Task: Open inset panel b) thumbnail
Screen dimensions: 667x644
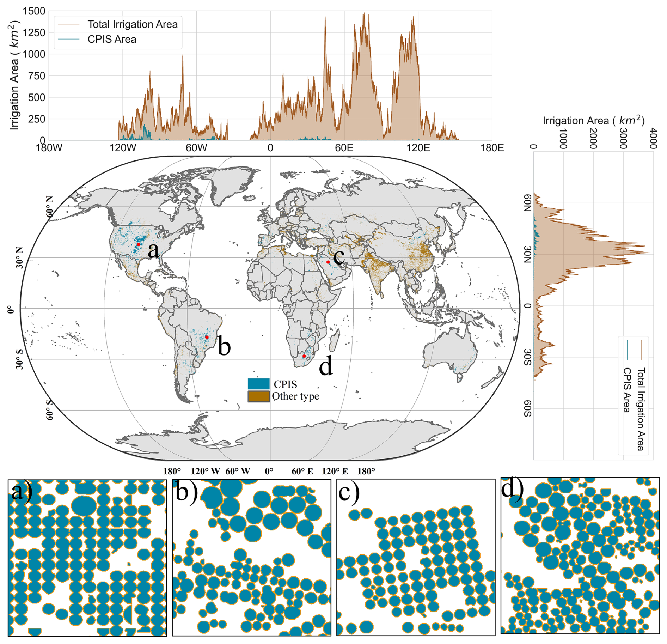Action: coord(251,558)
